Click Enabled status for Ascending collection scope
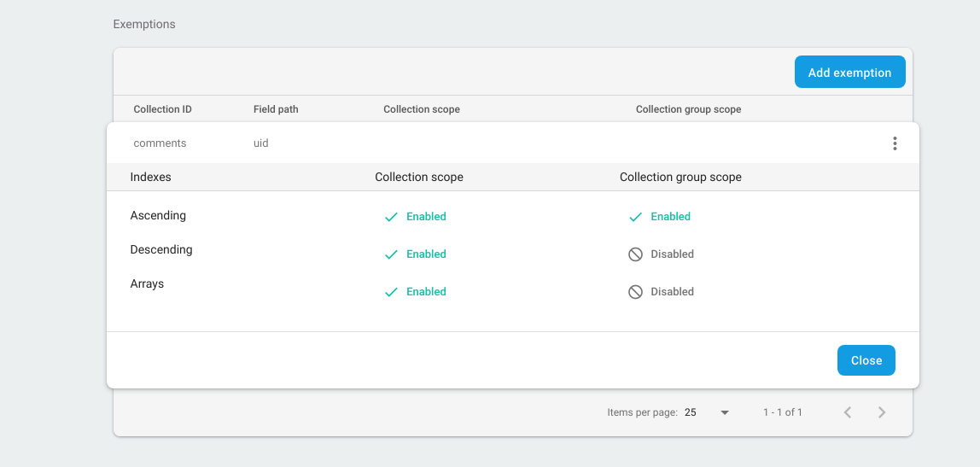Screen dimensions: 980x467 pos(426,217)
